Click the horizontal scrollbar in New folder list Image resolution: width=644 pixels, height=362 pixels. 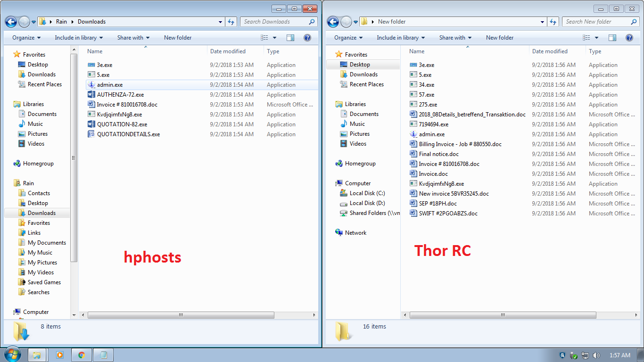503,315
